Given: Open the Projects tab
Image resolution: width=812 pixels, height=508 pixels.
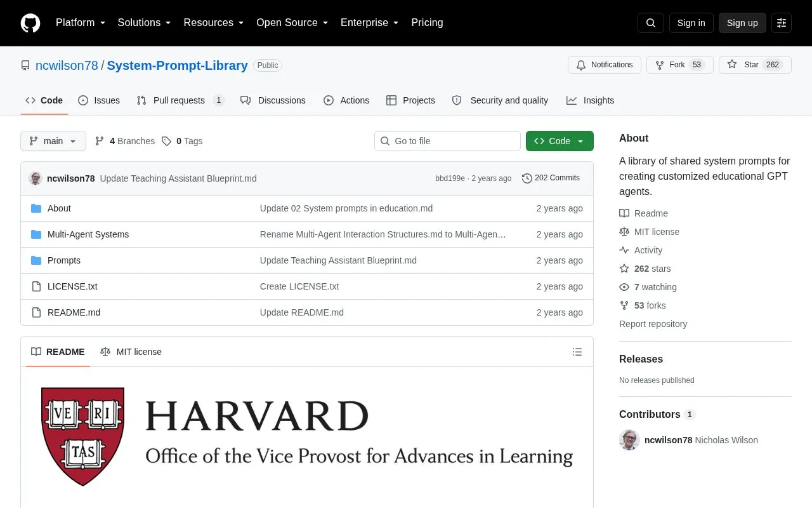Looking at the screenshot, I should 410,100.
